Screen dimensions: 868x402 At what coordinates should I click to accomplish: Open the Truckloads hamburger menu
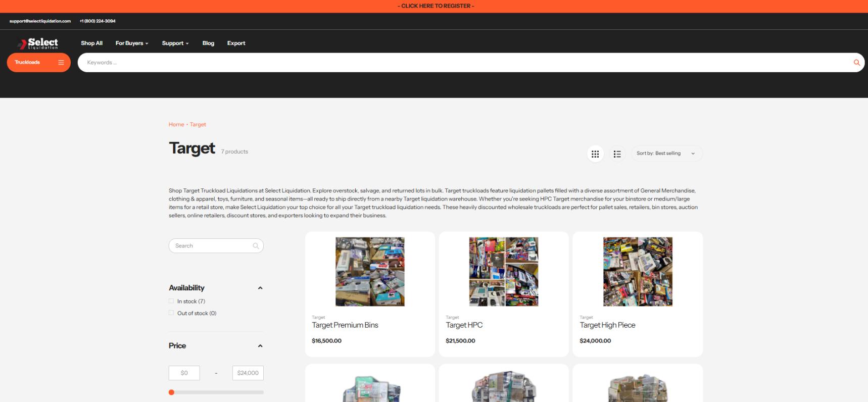[x=38, y=63]
